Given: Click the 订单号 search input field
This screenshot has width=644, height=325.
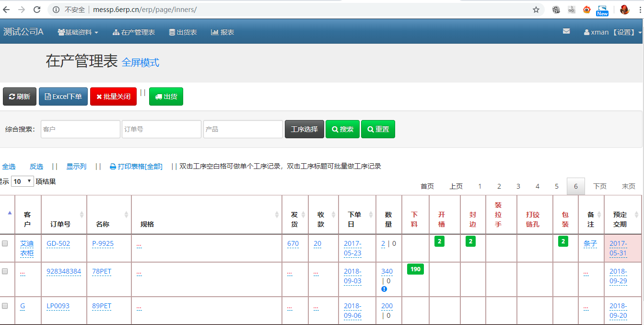Looking at the screenshot, I should pyautogui.click(x=162, y=129).
